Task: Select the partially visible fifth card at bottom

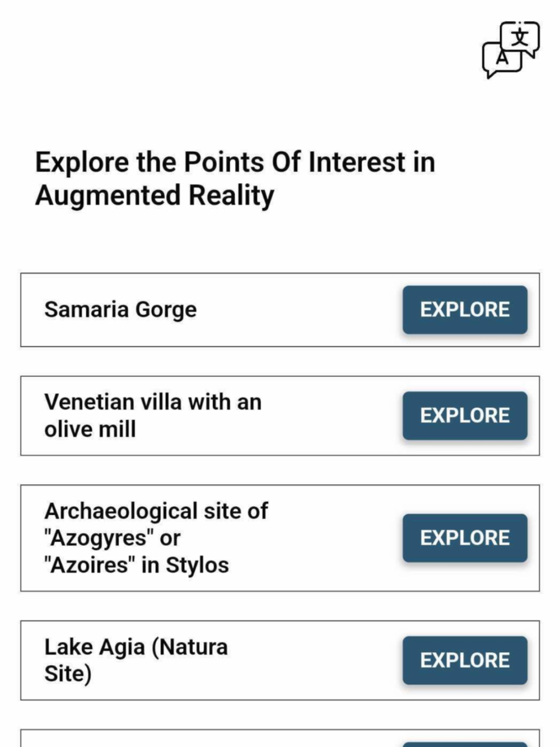Action: pyautogui.click(x=280, y=738)
